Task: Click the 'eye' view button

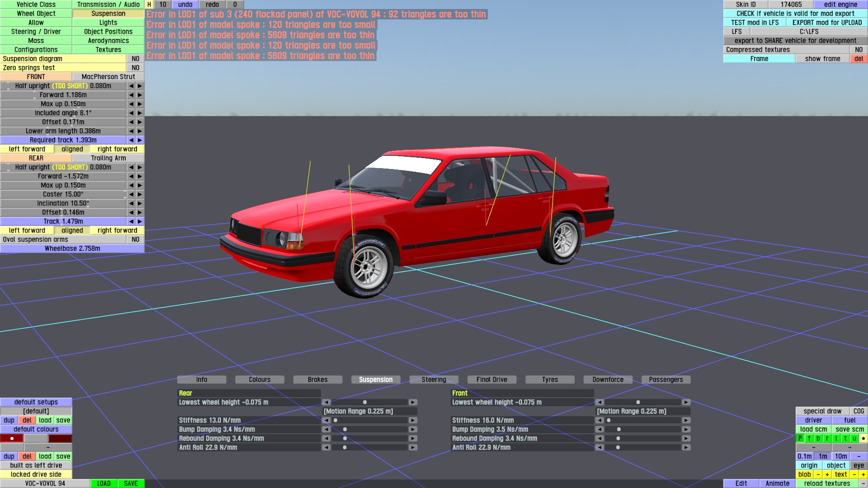Action: [x=859, y=465]
